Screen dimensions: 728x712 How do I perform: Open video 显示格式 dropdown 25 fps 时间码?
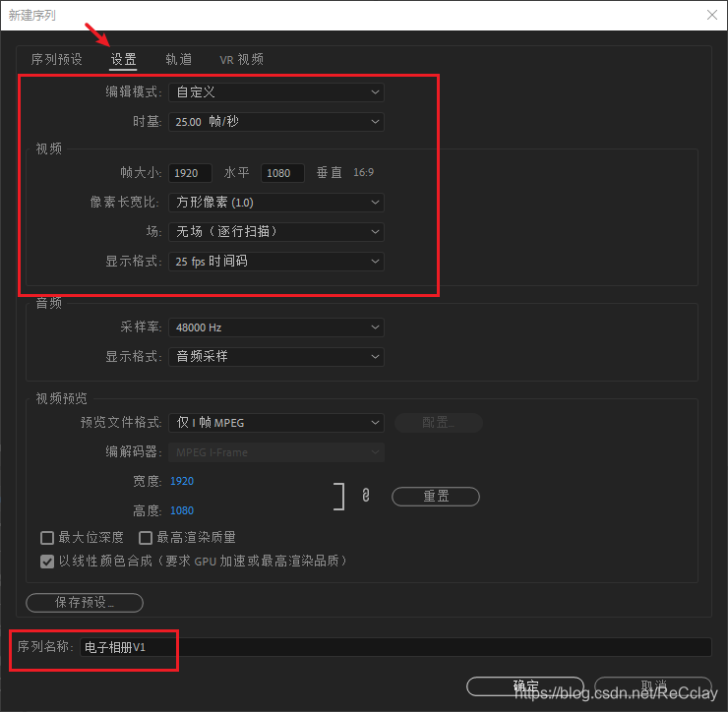(x=276, y=262)
